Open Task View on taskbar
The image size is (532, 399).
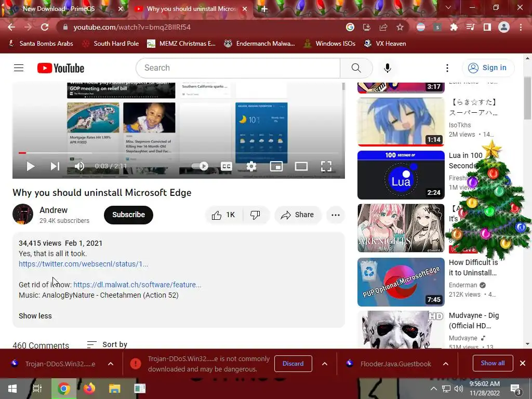pos(37,389)
